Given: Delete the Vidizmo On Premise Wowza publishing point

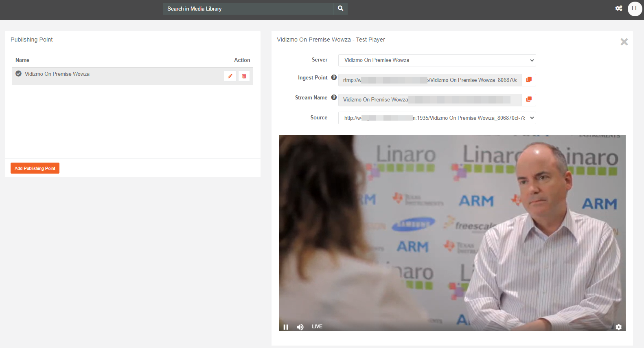Looking at the screenshot, I should point(244,76).
